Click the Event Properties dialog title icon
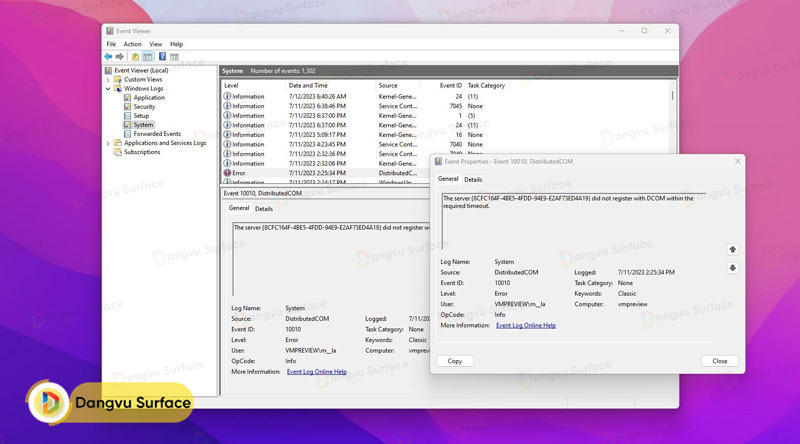Viewport: 800px width, 444px height. tap(438, 161)
